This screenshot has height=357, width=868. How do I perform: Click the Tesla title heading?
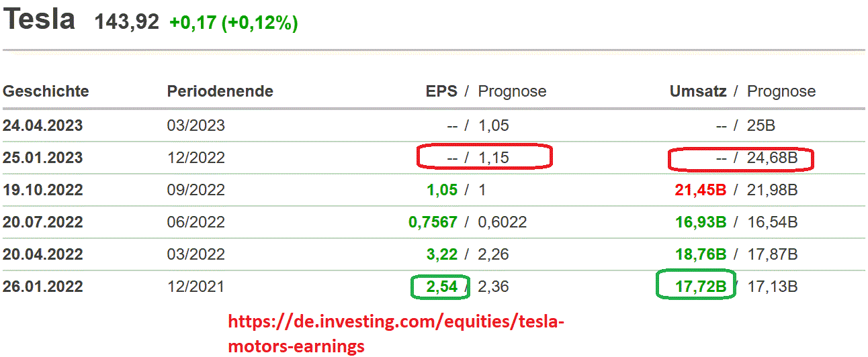(39, 19)
